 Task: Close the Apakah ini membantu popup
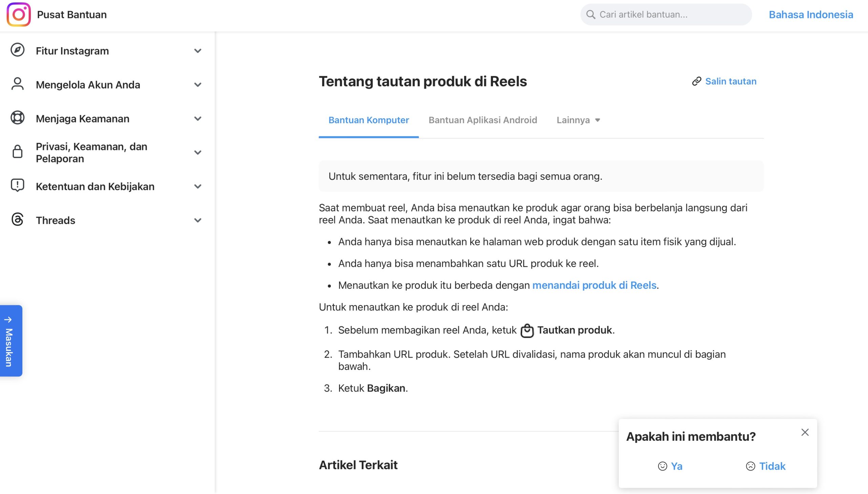point(805,432)
